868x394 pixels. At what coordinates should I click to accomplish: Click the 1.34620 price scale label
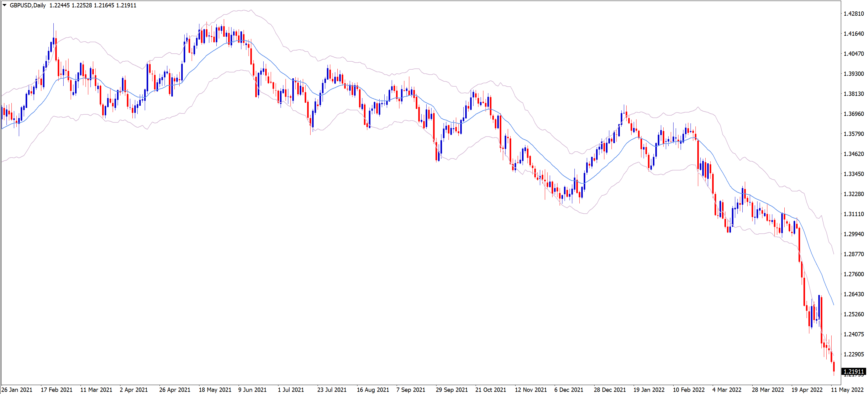point(853,154)
